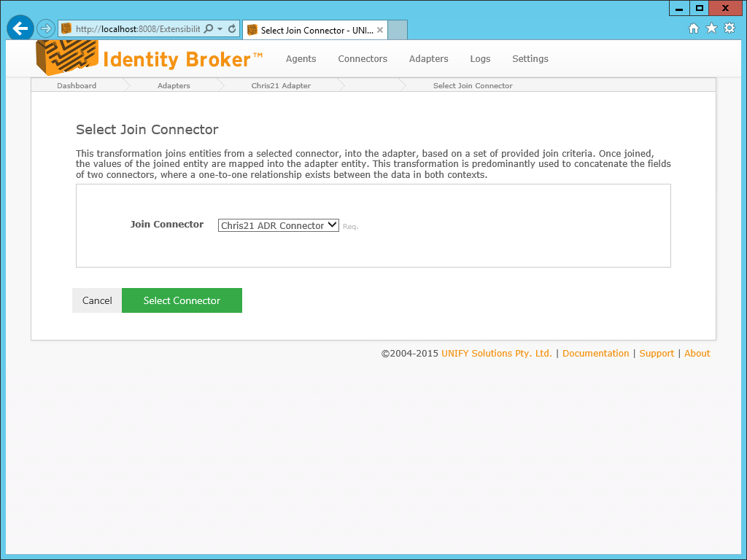Open the Logs menu
Image resolution: width=747 pixels, height=560 pixels.
click(480, 58)
